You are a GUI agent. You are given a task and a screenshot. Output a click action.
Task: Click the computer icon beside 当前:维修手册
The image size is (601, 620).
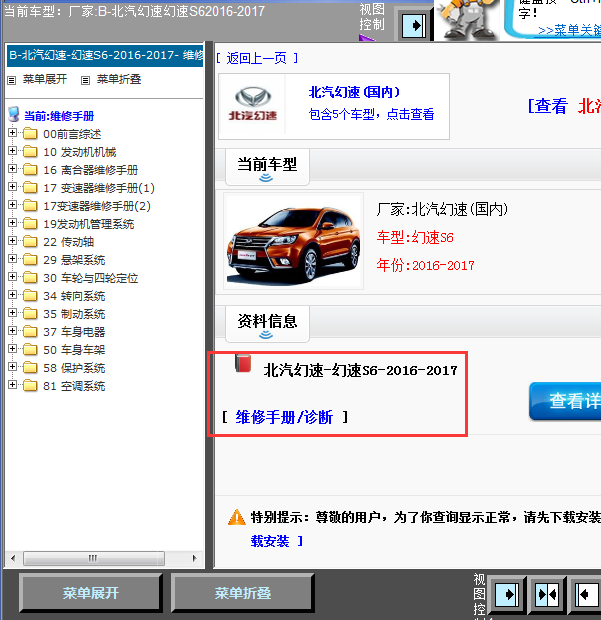pyautogui.click(x=14, y=114)
